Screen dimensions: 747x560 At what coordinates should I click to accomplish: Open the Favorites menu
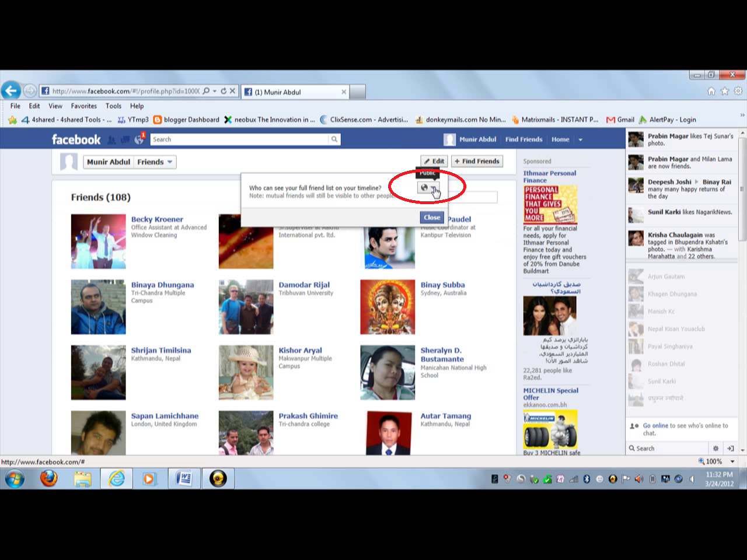click(x=84, y=106)
